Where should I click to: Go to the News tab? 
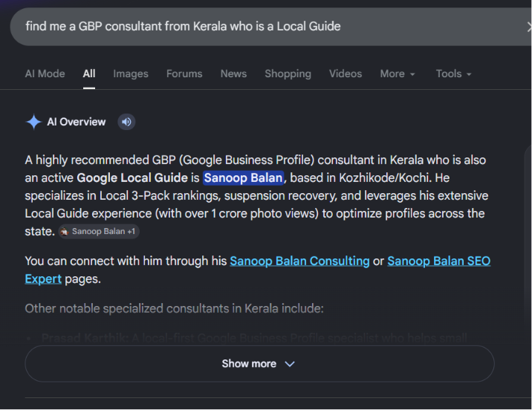[x=233, y=74]
